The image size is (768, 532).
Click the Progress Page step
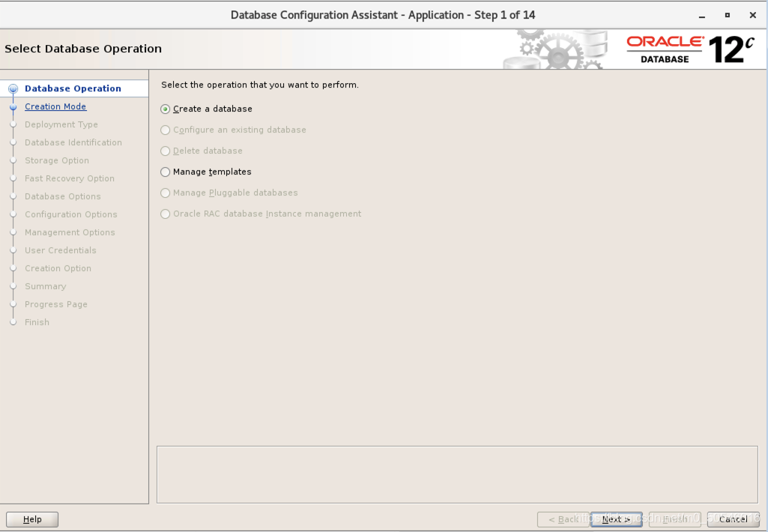(x=56, y=304)
